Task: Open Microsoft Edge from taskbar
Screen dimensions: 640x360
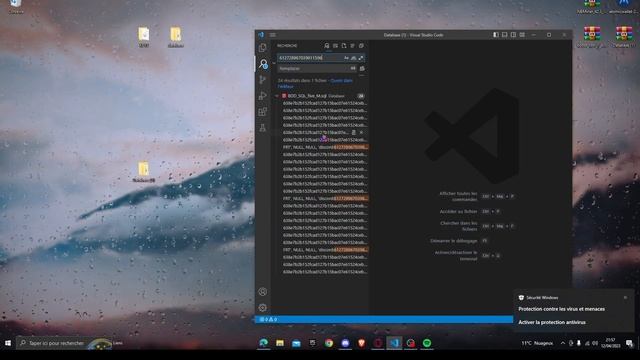Action: (264, 343)
